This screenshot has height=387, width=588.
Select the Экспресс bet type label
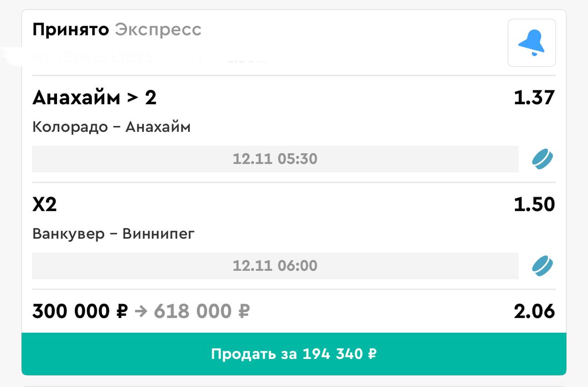[x=158, y=30]
